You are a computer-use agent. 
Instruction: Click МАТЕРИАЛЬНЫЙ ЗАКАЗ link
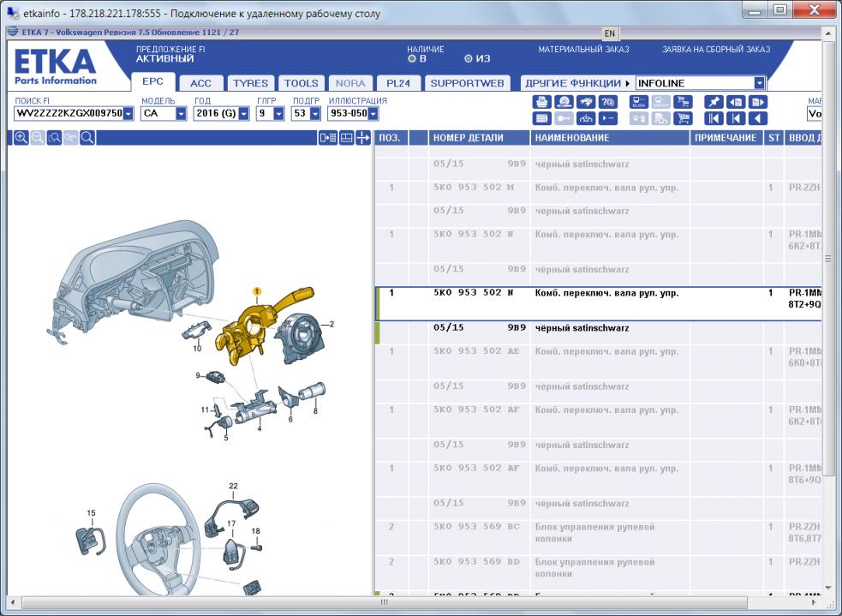pos(583,50)
